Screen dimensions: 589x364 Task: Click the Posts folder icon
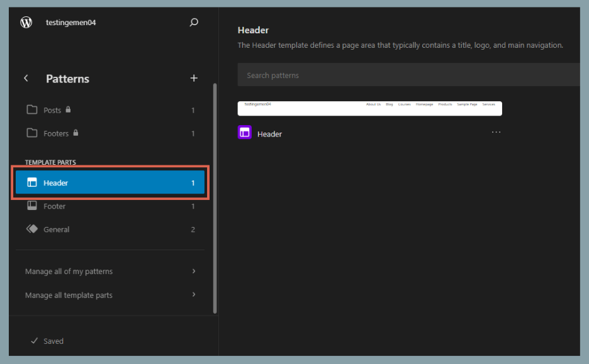click(33, 109)
